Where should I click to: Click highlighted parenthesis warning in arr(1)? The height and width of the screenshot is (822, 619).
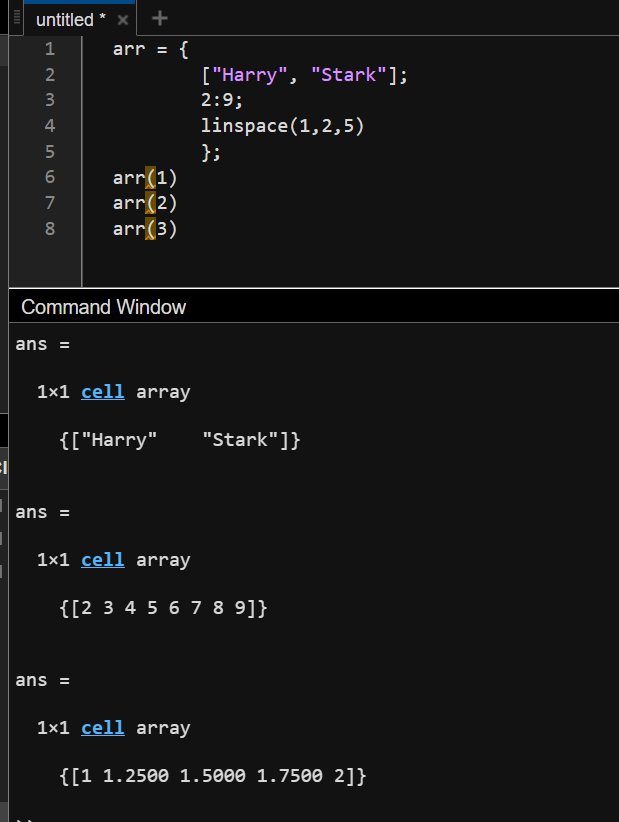tap(150, 178)
